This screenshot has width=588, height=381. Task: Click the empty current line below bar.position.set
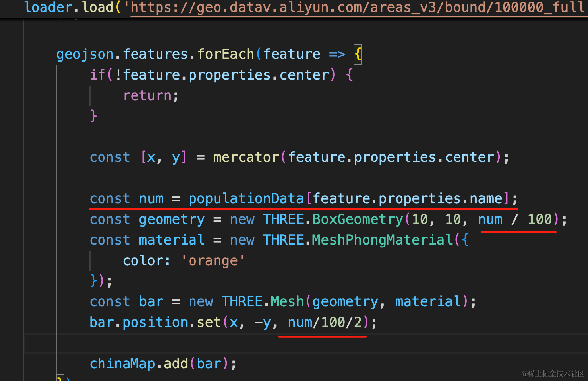tap(306, 343)
